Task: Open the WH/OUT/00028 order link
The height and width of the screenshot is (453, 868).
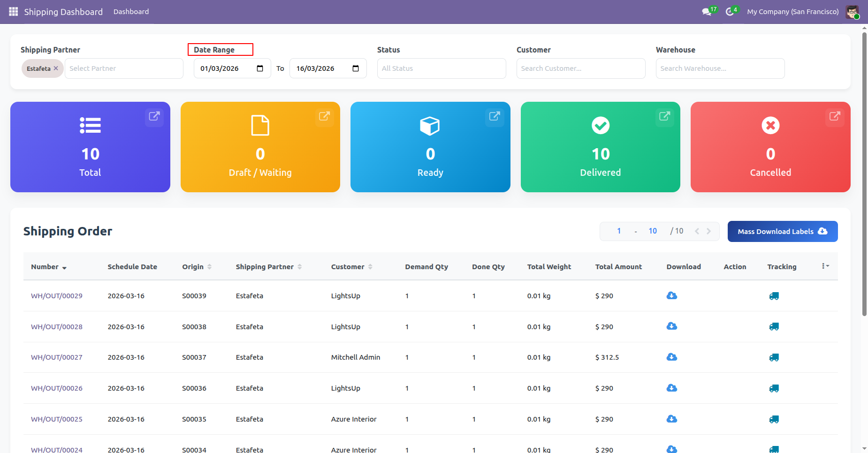Action: (x=57, y=327)
